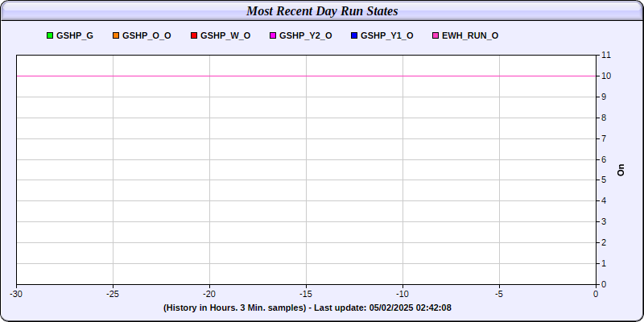The image size is (644, 322).
Task: Click the orange GSHP_O_O legend swatch
Action: 115,35
